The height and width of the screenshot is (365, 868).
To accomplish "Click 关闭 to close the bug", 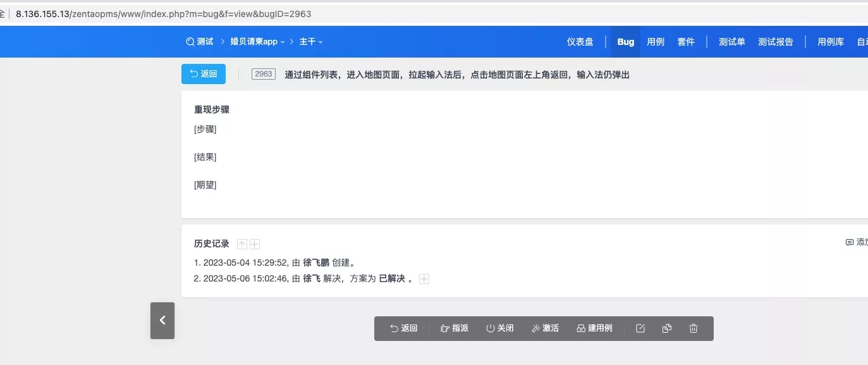I will (x=500, y=328).
